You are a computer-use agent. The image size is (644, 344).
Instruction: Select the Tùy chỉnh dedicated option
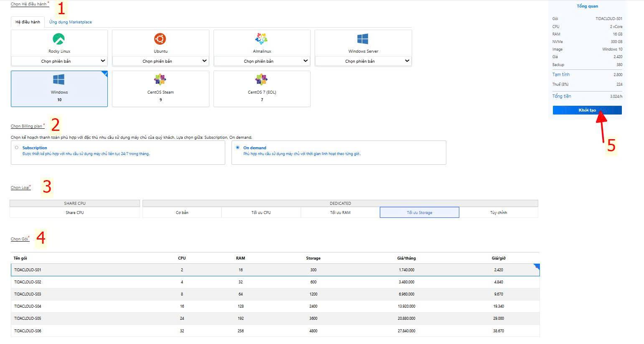498,213
